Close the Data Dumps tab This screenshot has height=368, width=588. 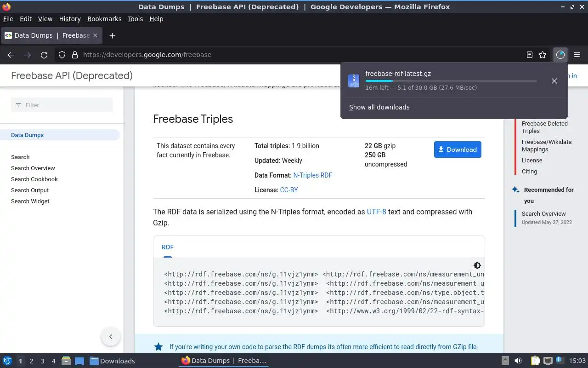tap(95, 35)
